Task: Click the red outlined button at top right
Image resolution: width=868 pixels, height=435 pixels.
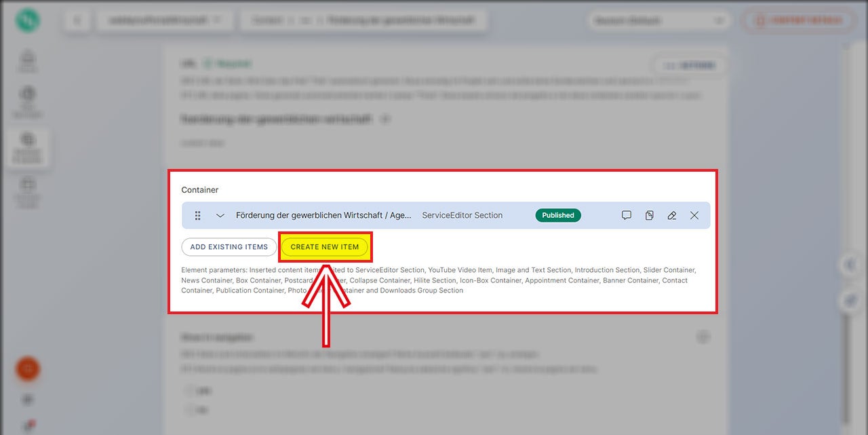Action: pos(797,21)
